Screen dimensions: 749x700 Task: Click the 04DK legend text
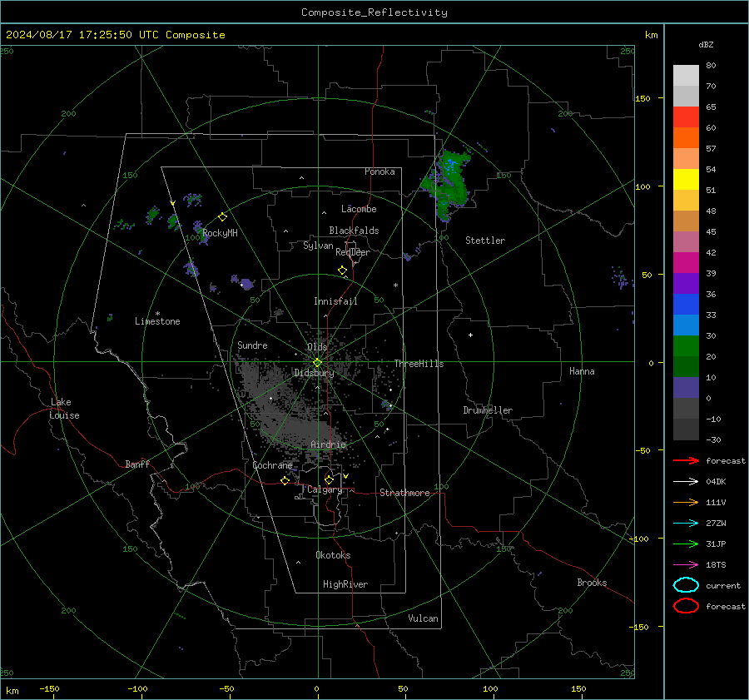click(716, 482)
